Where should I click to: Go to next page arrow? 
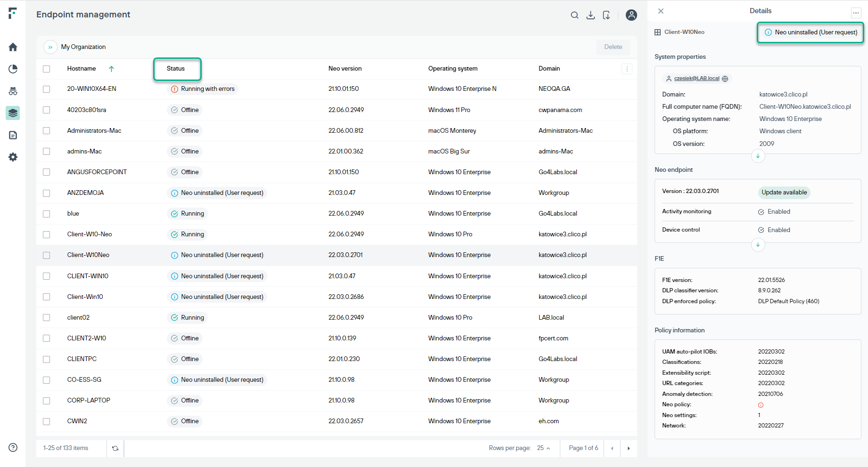[629, 448]
